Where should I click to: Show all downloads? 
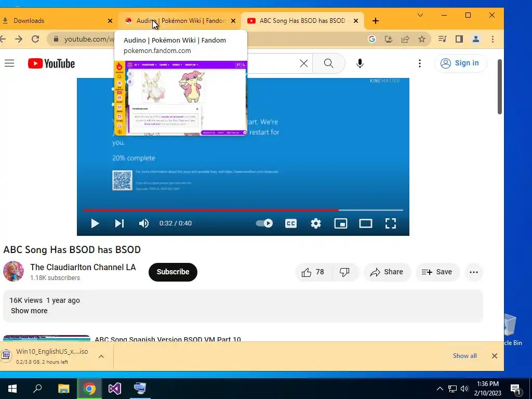tap(465, 356)
